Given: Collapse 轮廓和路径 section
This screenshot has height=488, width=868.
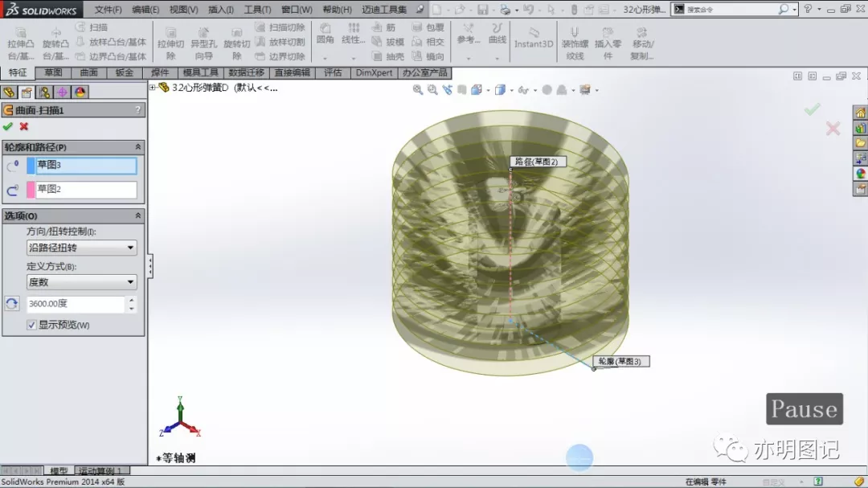Looking at the screenshot, I should [x=138, y=147].
